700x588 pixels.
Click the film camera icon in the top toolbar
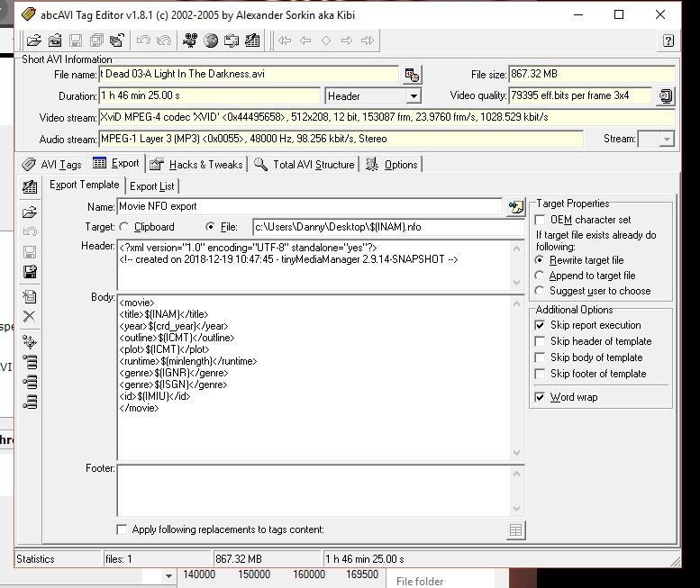[189, 41]
